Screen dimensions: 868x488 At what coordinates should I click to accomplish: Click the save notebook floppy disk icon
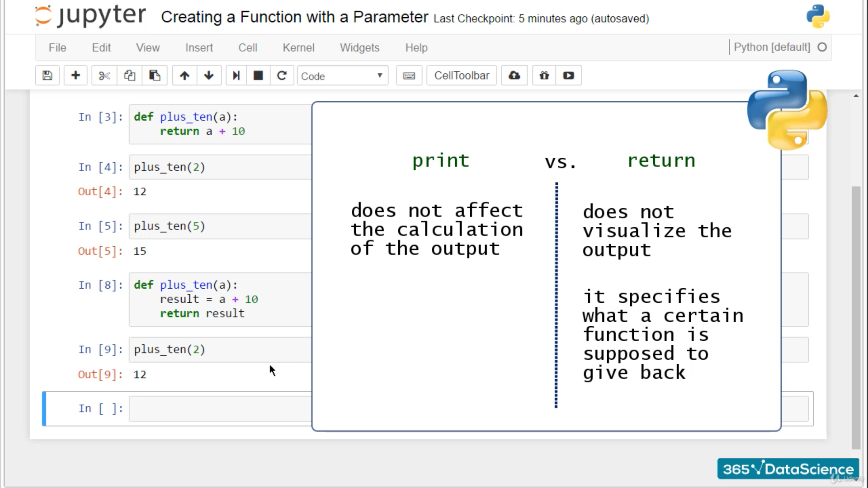click(47, 75)
